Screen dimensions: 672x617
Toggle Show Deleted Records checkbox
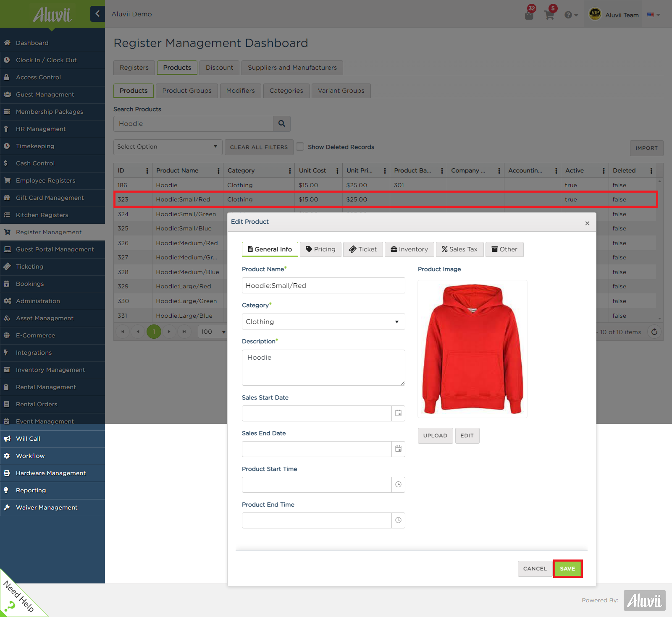[x=300, y=146]
